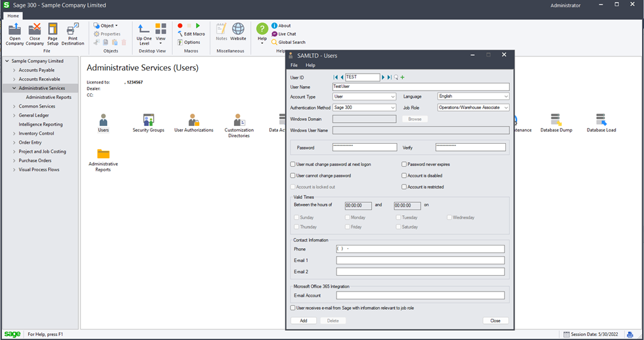Select the Home ribbon tab
644x340 pixels.
(13, 16)
